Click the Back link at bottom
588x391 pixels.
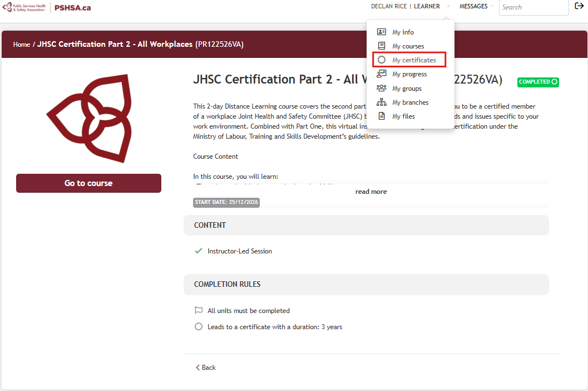coord(205,368)
